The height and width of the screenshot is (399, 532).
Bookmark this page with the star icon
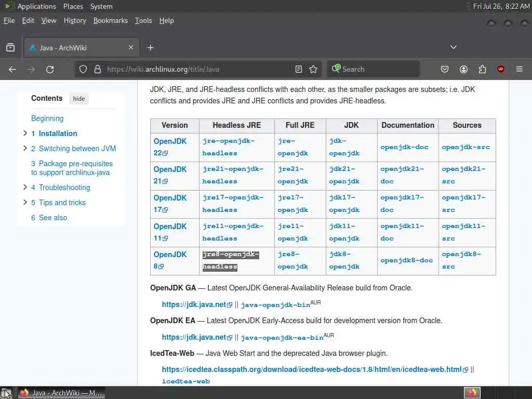[x=313, y=69]
